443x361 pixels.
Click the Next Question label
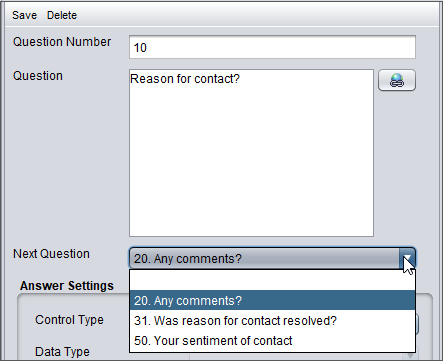(51, 254)
